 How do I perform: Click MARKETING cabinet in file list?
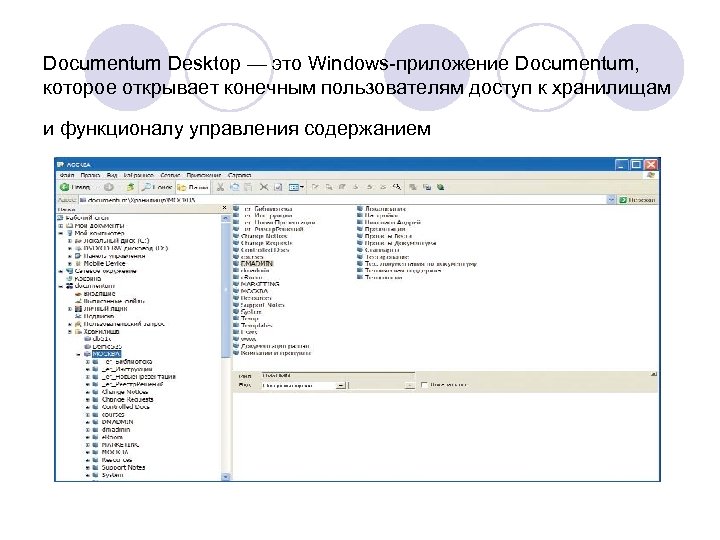coord(260,284)
